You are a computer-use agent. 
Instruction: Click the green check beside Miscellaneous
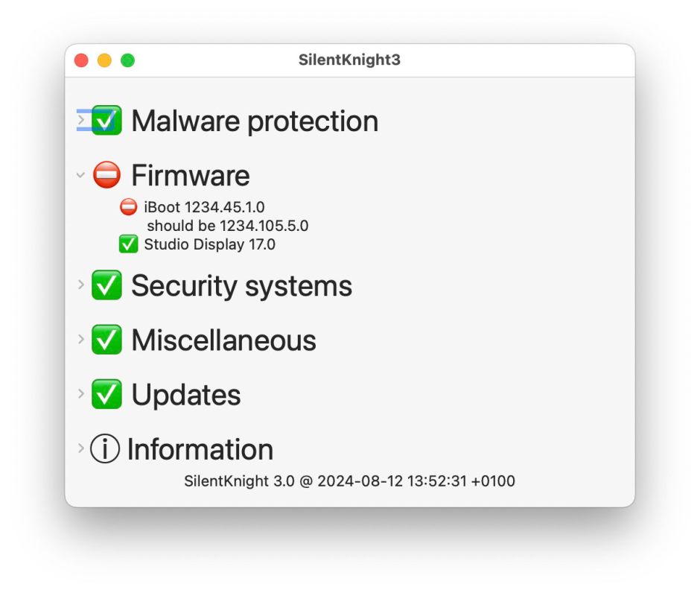(x=106, y=340)
